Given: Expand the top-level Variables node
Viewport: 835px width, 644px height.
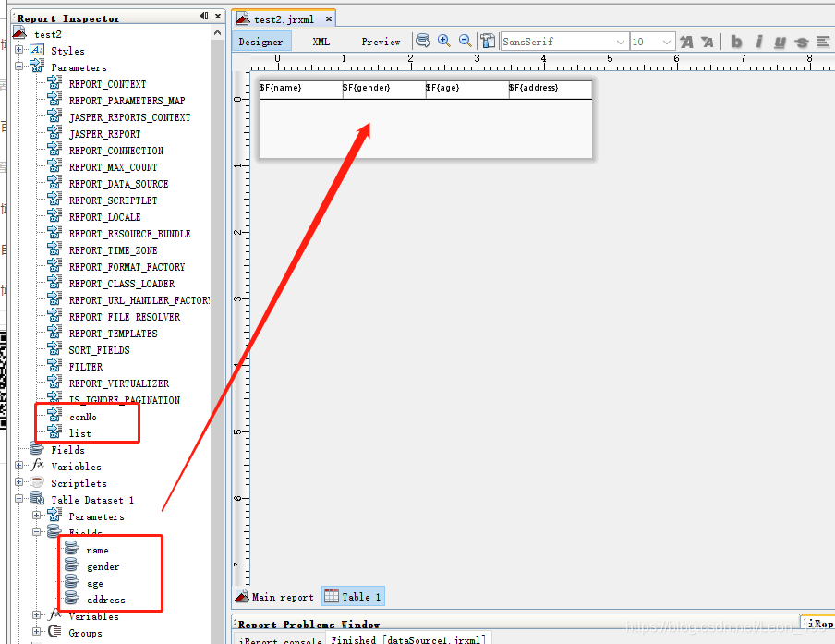Looking at the screenshot, I should [19, 466].
